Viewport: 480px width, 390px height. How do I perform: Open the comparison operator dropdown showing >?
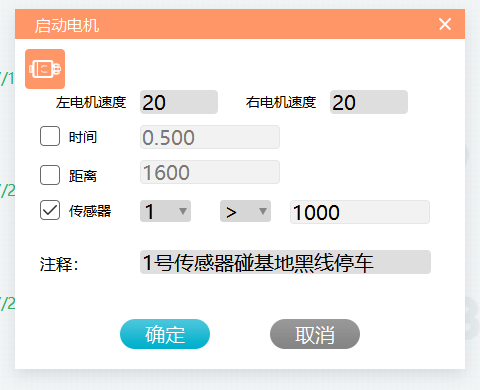(245, 211)
